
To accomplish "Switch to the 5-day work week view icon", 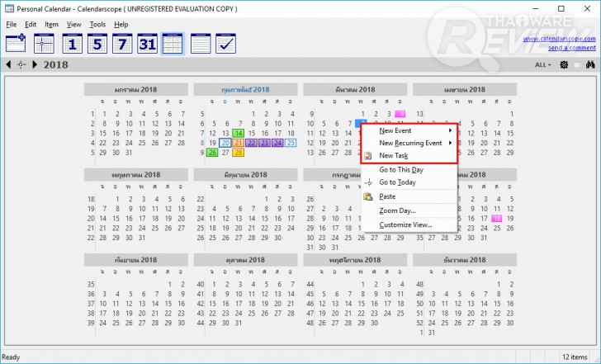I will point(97,43).
